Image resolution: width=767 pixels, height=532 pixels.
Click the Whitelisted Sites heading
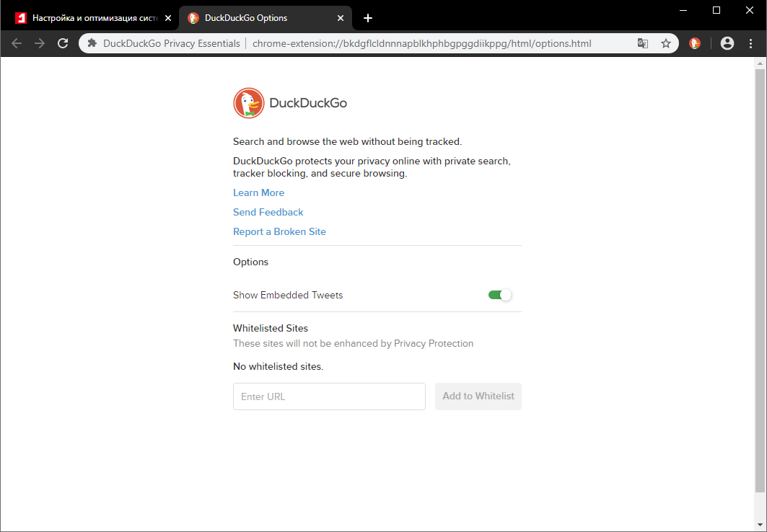click(x=271, y=328)
